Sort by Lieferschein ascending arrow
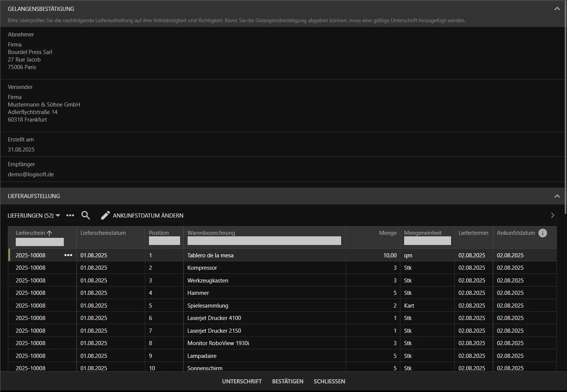Screen dimensions: 567x392 coord(49,233)
